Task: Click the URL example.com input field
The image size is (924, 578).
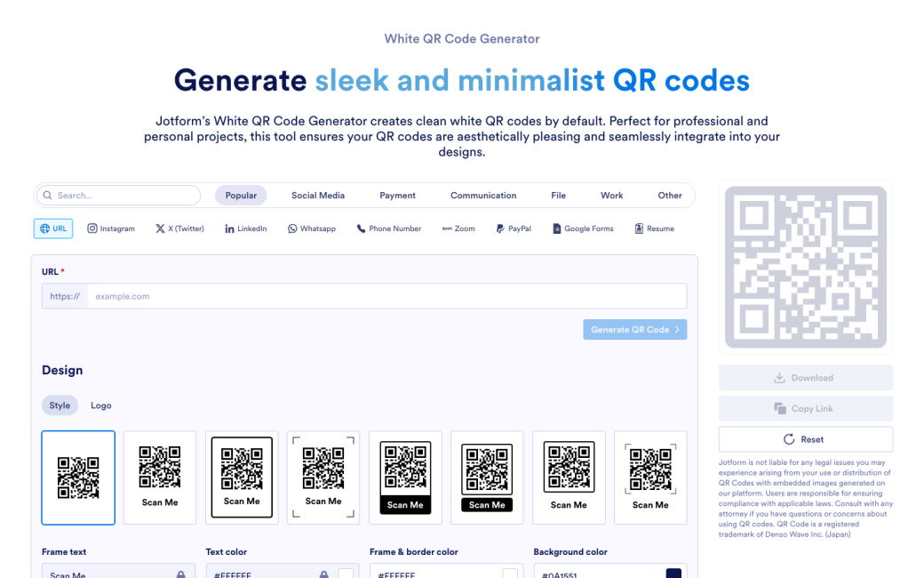Action: (x=386, y=296)
